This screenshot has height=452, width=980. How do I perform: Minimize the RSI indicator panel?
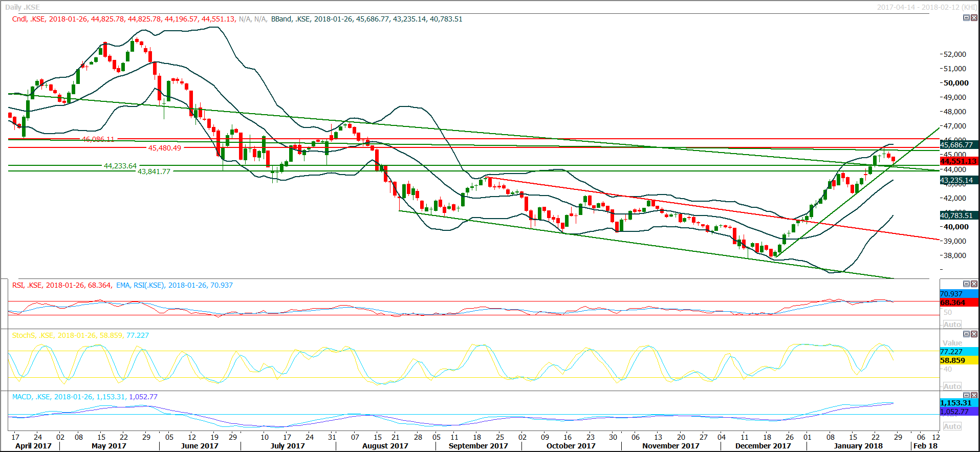[966, 284]
